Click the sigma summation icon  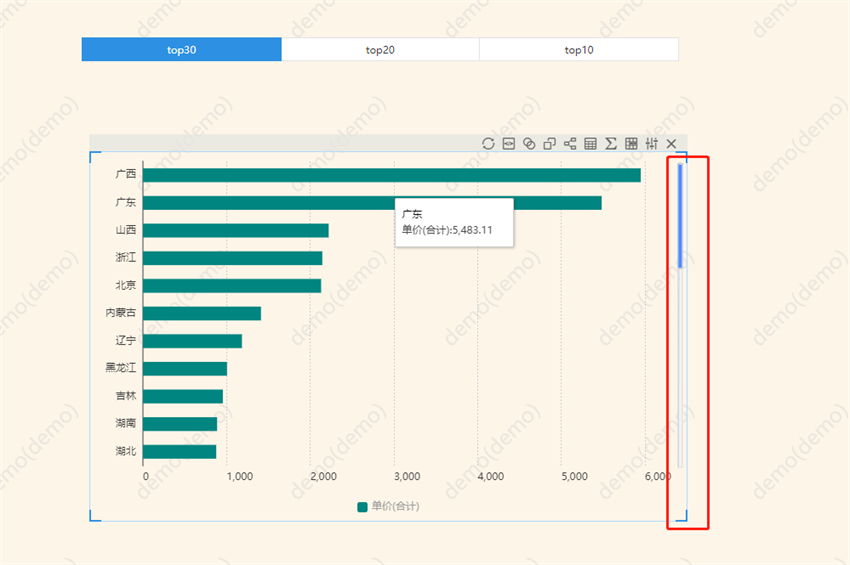[x=611, y=144]
